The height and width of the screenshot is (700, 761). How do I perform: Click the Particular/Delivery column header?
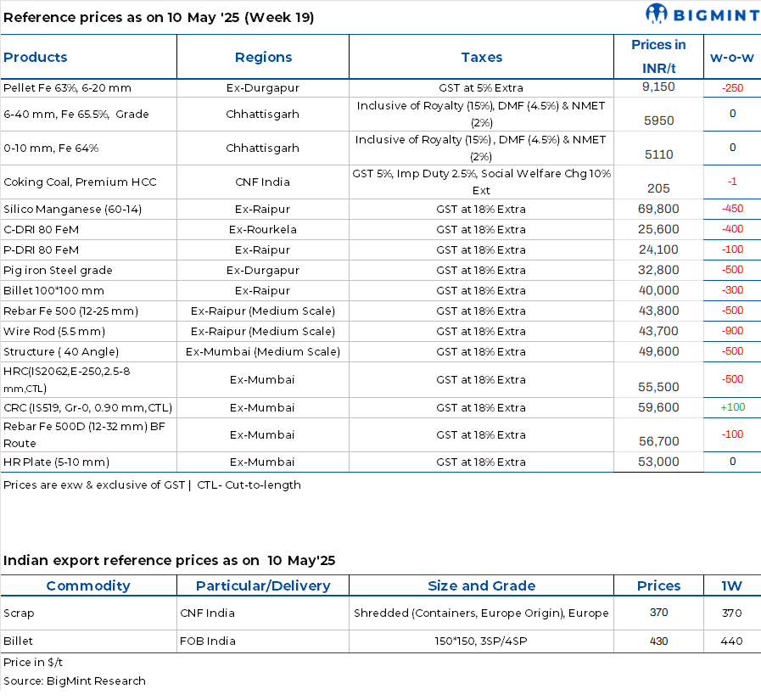click(263, 586)
